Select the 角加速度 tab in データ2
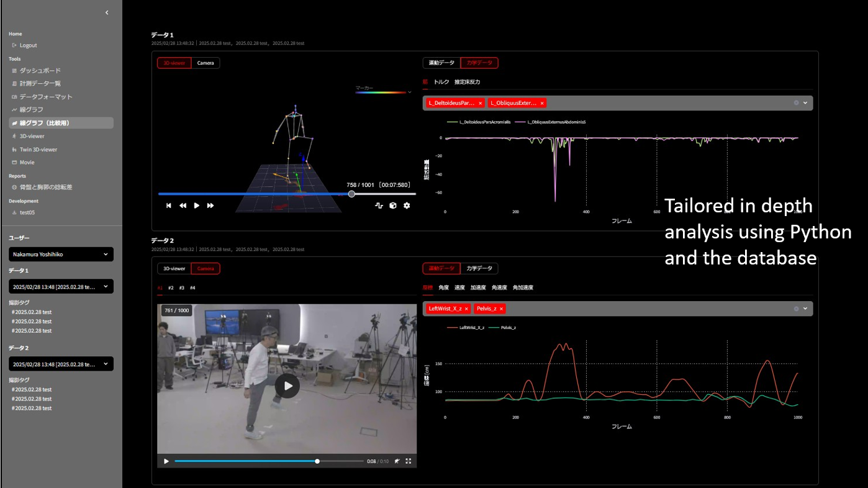 [x=523, y=288]
